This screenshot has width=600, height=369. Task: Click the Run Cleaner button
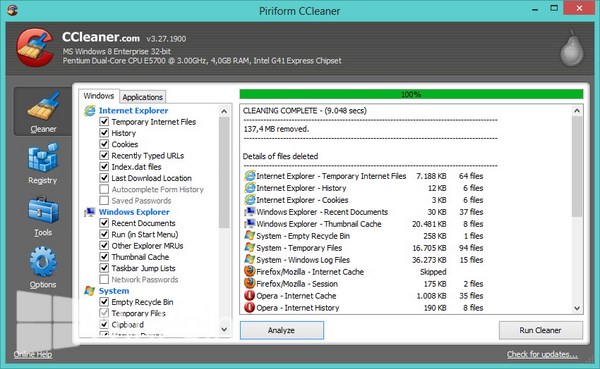(x=540, y=330)
